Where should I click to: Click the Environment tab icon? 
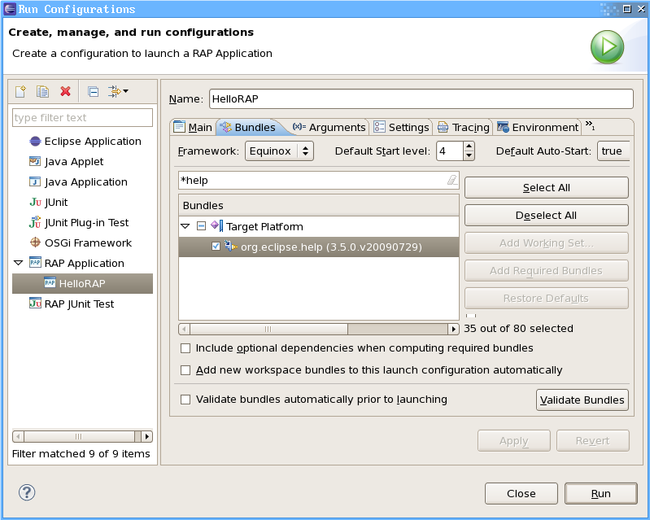coord(503,126)
